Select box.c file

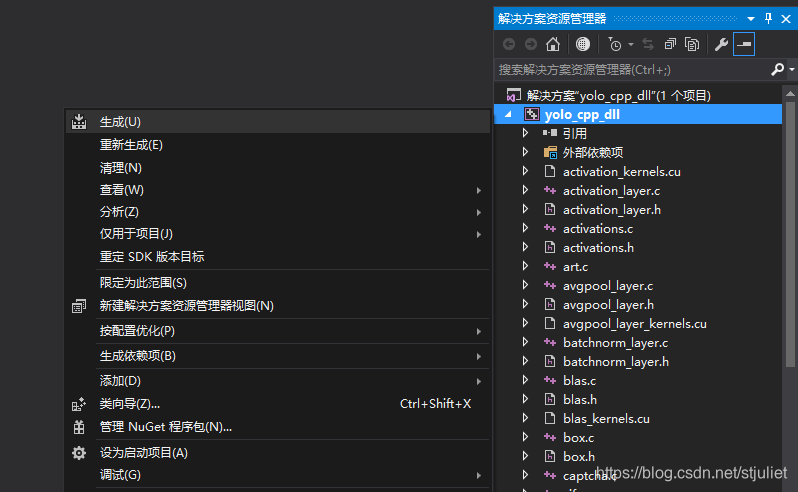578,438
